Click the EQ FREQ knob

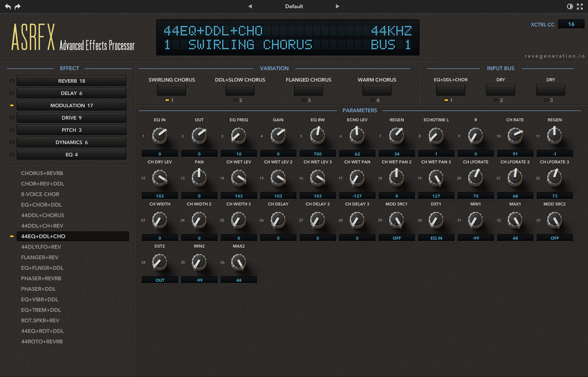pos(238,135)
